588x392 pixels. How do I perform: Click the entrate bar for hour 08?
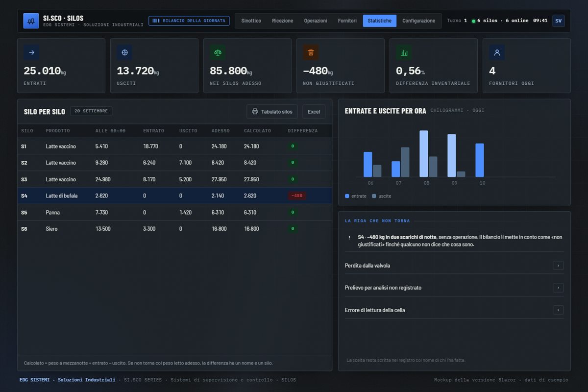pyautogui.click(x=424, y=153)
